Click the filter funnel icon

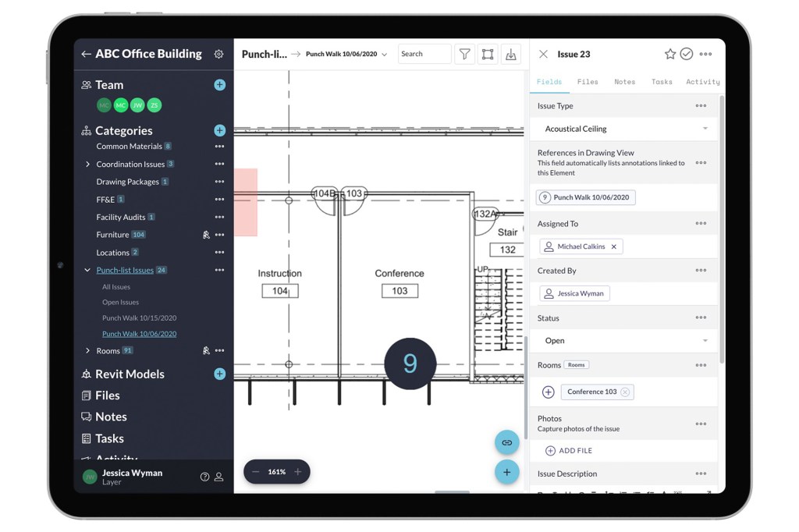(x=464, y=54)
